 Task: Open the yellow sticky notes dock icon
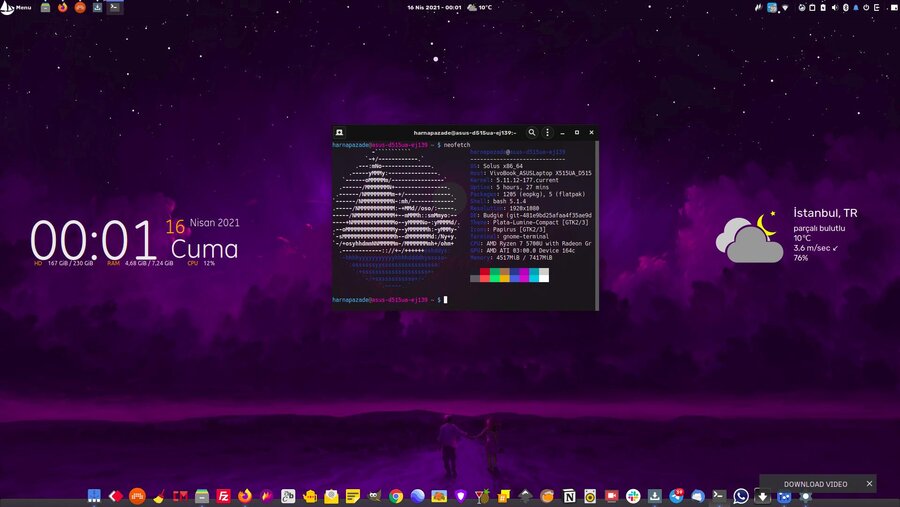[352, 496]
